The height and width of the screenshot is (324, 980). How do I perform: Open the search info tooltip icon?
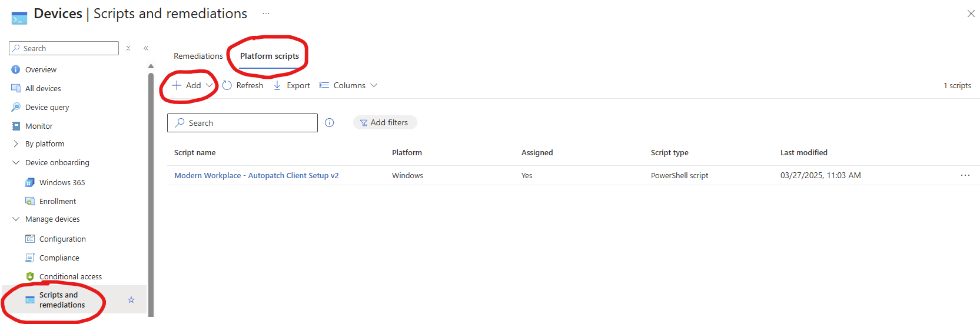click(x=330, y=122)
